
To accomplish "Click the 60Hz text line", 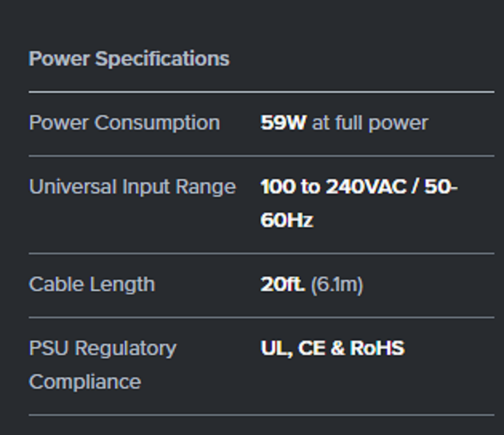I will (286, 220).
